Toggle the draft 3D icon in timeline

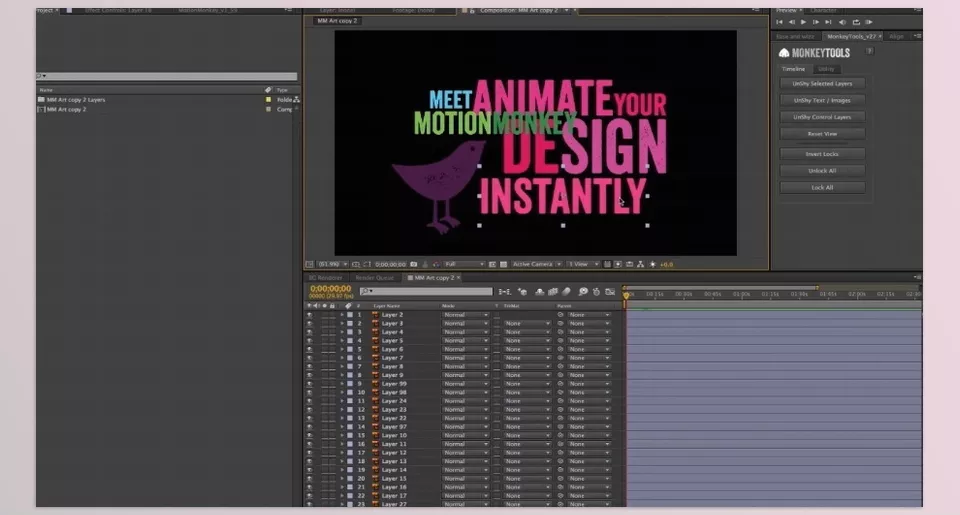click(522, 292)
